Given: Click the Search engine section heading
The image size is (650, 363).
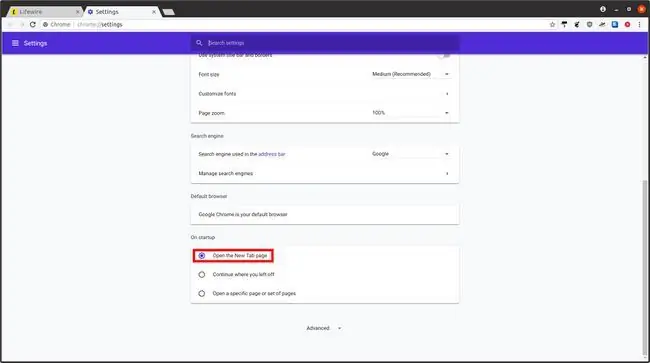Looking at the screenshot, I should (x=207, y=136).
